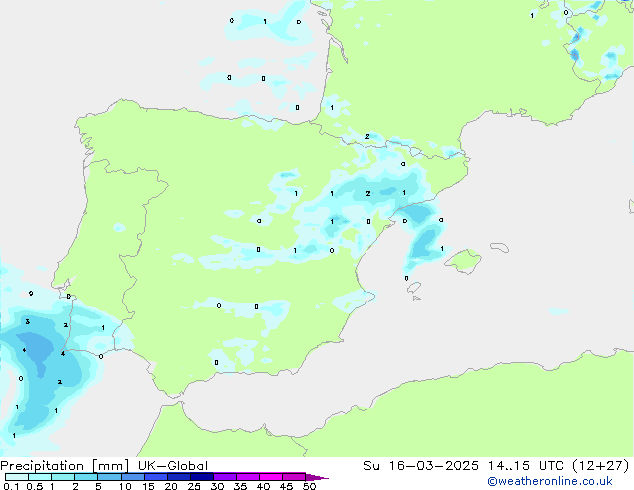Screen dimensions: 634x490
Task: Click the above-50 arrow tip of legend
Action: 317,477
